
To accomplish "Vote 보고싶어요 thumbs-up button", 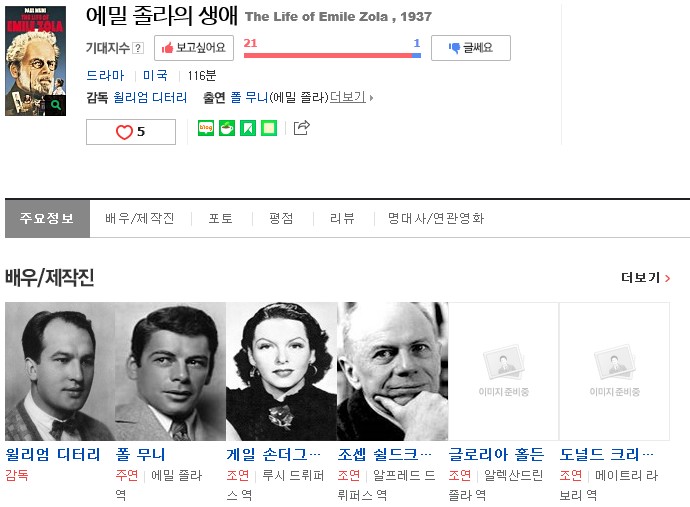I will 194,48.
